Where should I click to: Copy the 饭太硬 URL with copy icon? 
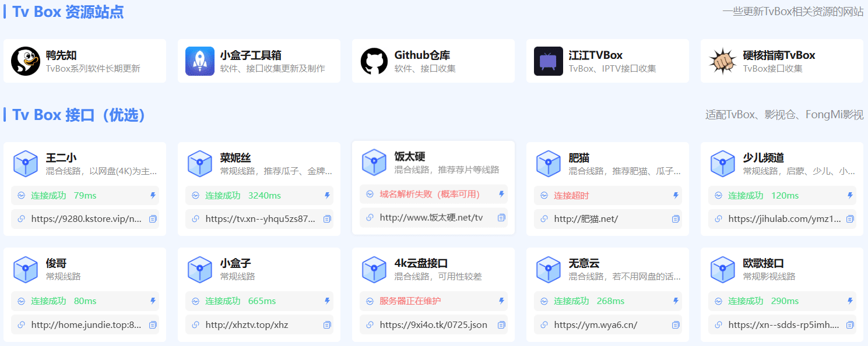point(501,218)
